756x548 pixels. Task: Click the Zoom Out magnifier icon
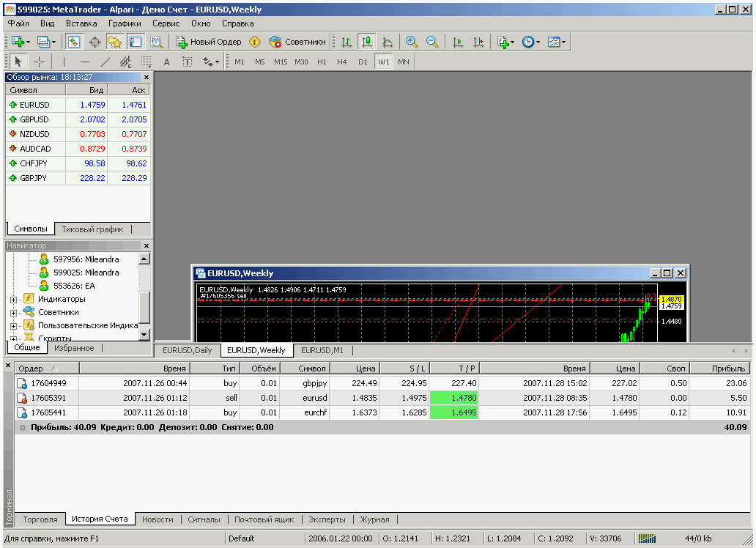click(x=431, y=42)
